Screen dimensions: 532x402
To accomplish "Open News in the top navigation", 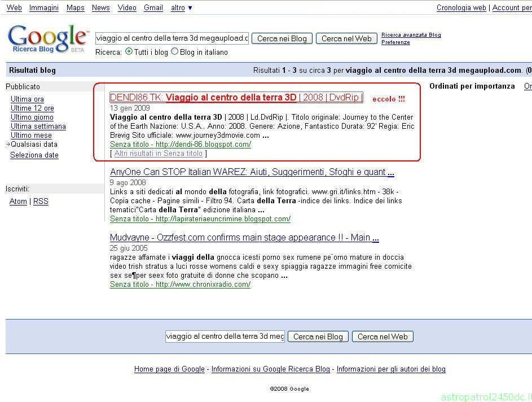I will (101, 7).
